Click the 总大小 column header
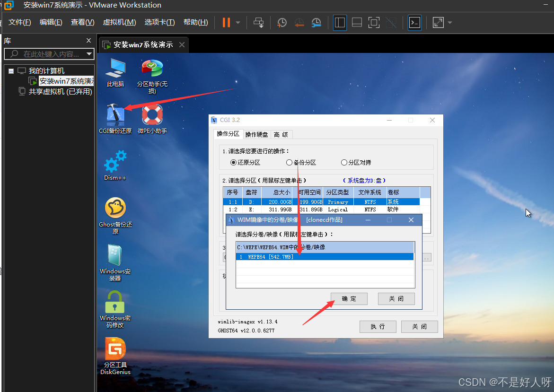The image size is (554, 392). coord(277,192)
